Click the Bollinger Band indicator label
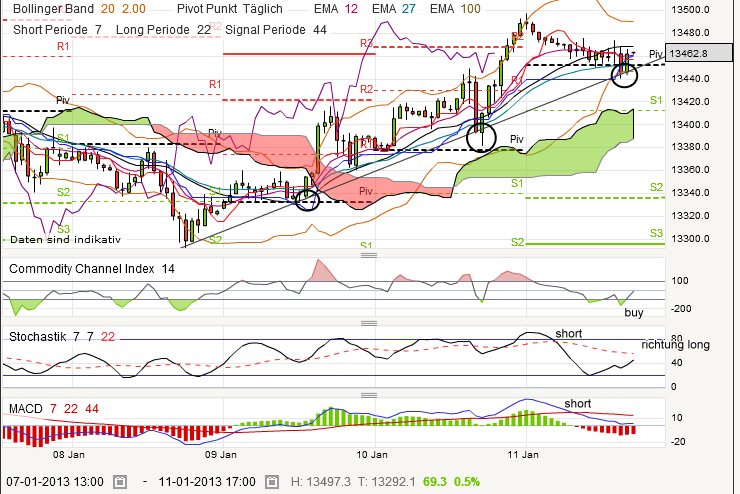 click(53, 8)
